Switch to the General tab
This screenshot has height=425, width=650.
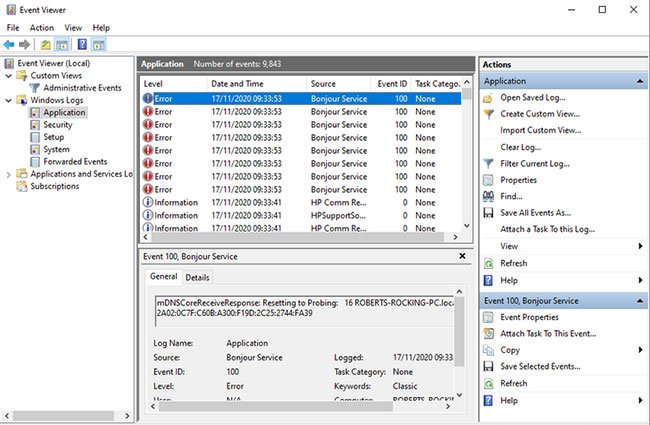pyautogui.click(x=164, y=276)
